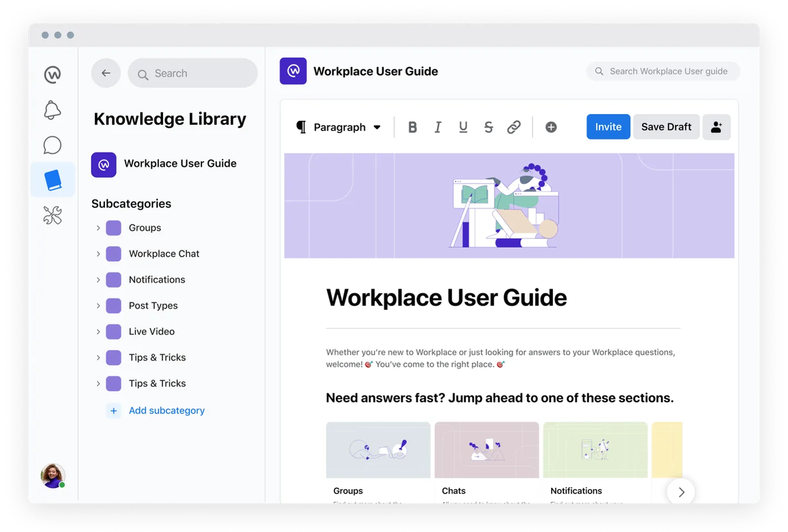This screenshot has height=532, width=788.
Task: Click the Add subcategory link
Action: click(166, 411)
